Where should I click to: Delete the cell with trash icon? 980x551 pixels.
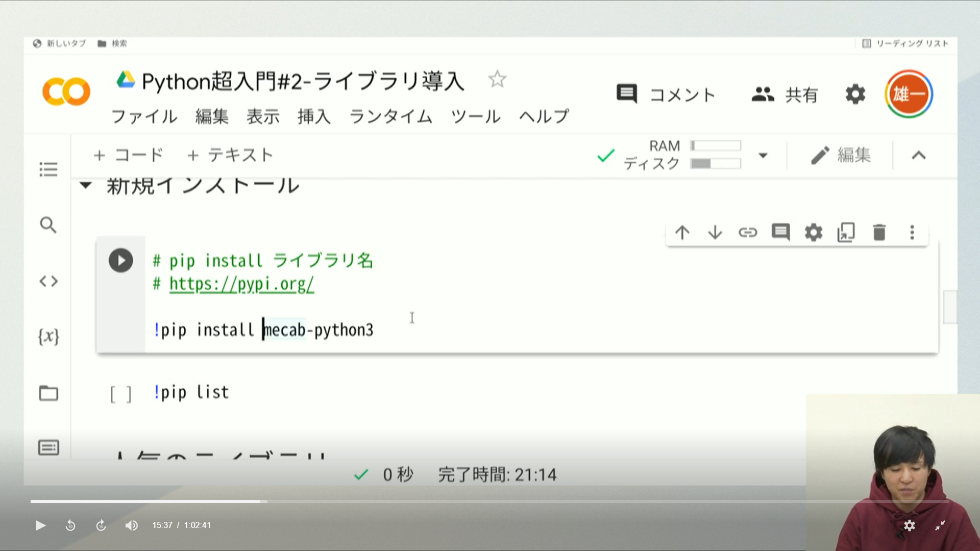pyautogui.click(x=879, y=233)
